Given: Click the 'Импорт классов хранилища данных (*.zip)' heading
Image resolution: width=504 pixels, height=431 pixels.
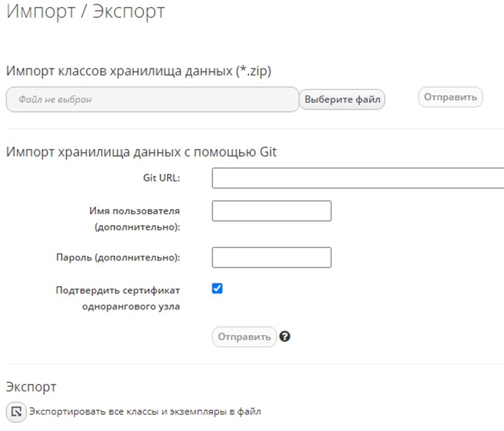Looking at the screenshot, I should 138,72.
